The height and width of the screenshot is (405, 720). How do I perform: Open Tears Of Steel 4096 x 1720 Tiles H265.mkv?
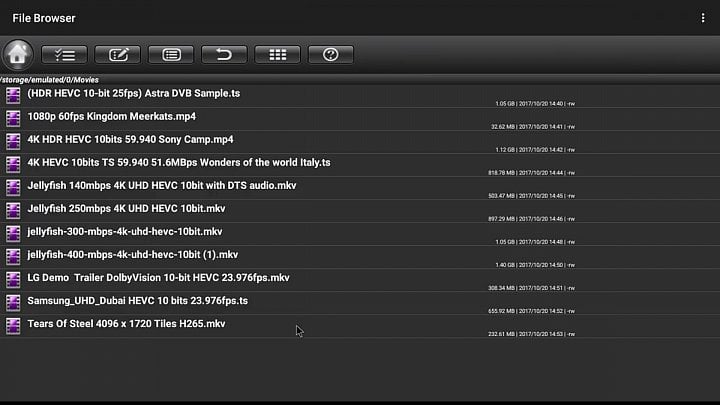(x=126, y=323)
